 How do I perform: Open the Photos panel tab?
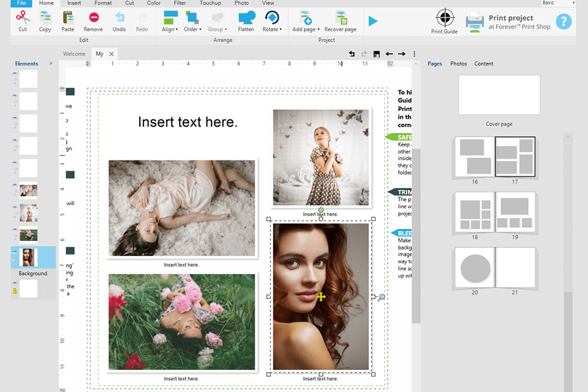point(458,64)
